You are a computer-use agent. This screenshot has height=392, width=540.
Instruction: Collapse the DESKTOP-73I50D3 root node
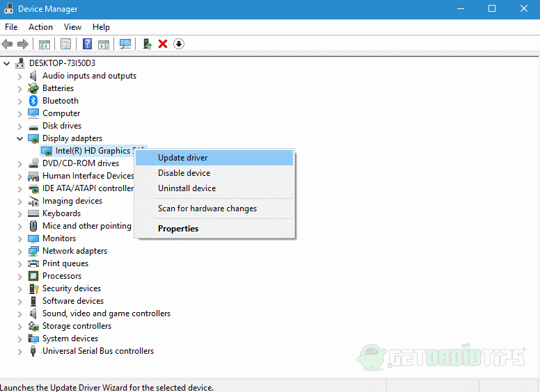(7, 63)
